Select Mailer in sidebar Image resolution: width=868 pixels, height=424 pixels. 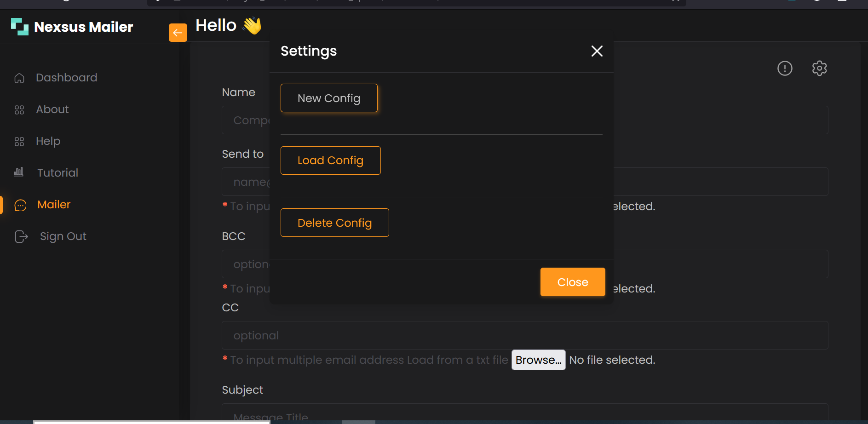pyautogui.click(x=54, y=205)
